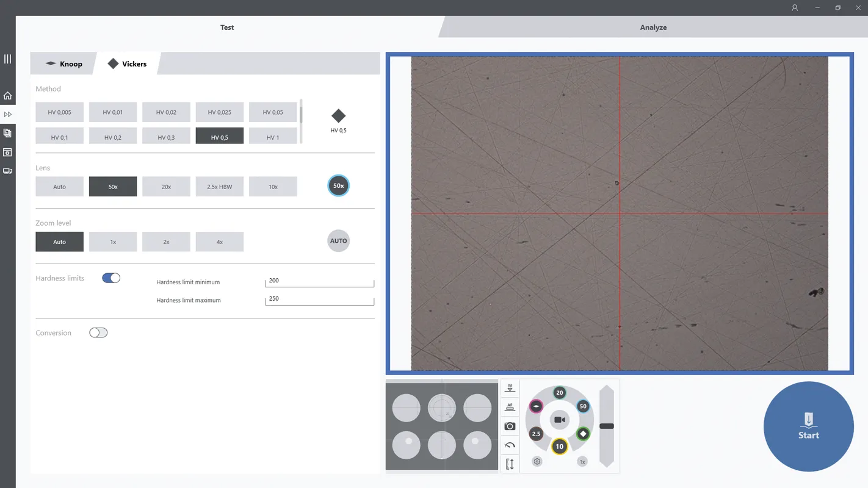
Task: Open the window settings sidebar icon
Action: [x=7, y=152]
